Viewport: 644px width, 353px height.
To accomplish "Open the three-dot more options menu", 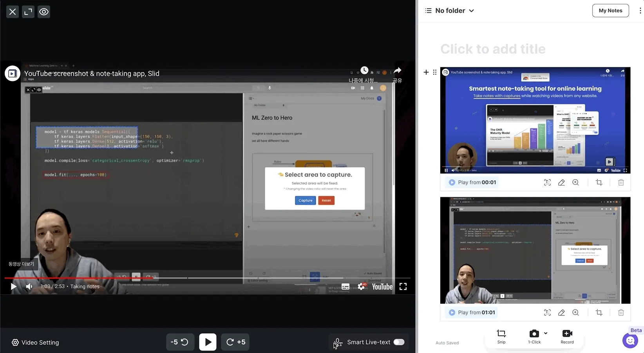I will (640, 11).
